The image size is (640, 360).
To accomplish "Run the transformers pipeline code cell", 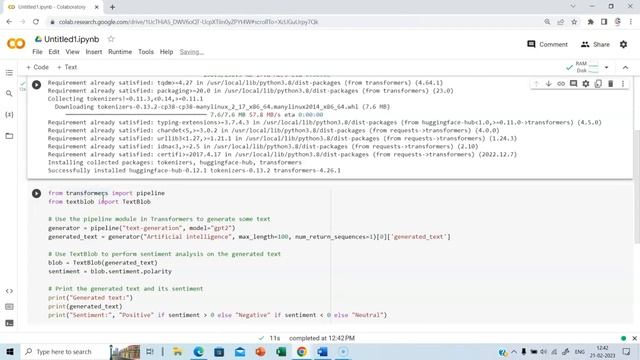I will (x=36, y=193).
